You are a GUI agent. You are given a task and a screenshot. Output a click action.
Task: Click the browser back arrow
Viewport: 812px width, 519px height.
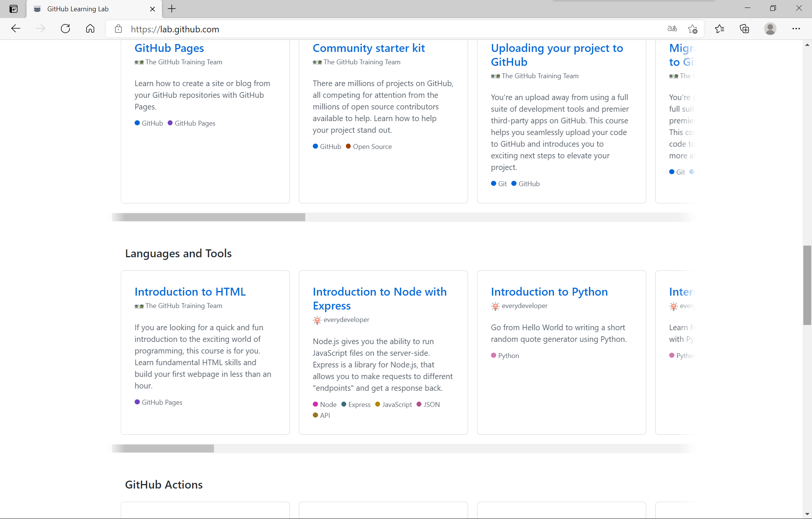(16, 29)
